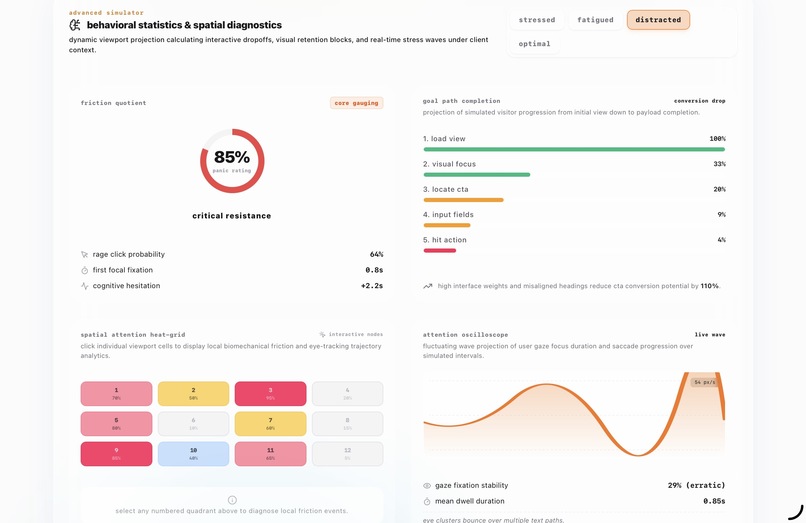The height and width of the screenshot is (523, 806).
Task: Select heat-grid cell 8
Action: [347, 424]
